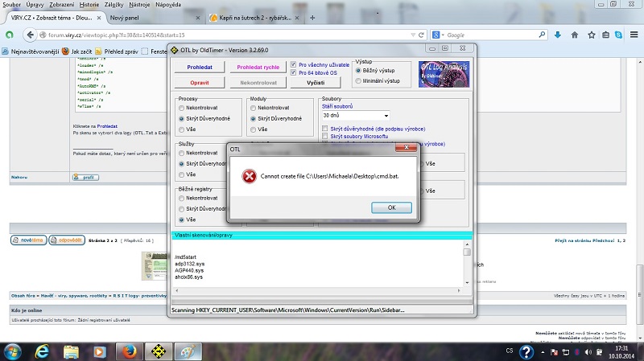
Task: Open the Firefox downloads arrow icon
Action: tap(557, 35)
